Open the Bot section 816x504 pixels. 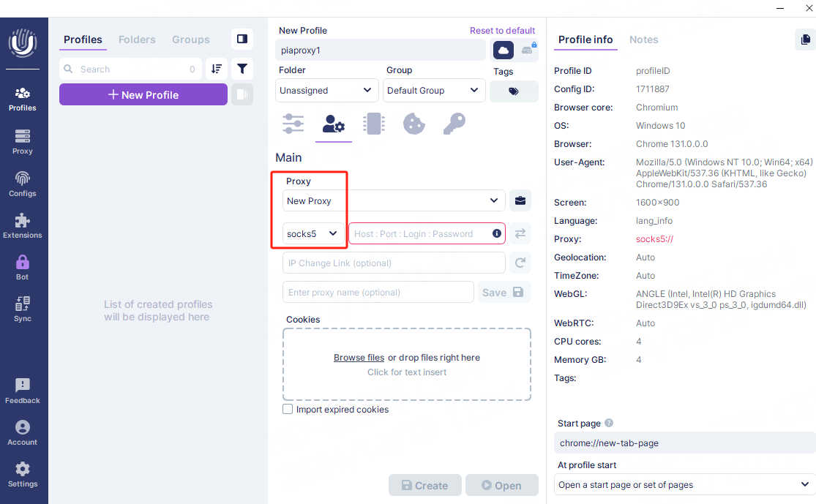[x=23, y=267]
